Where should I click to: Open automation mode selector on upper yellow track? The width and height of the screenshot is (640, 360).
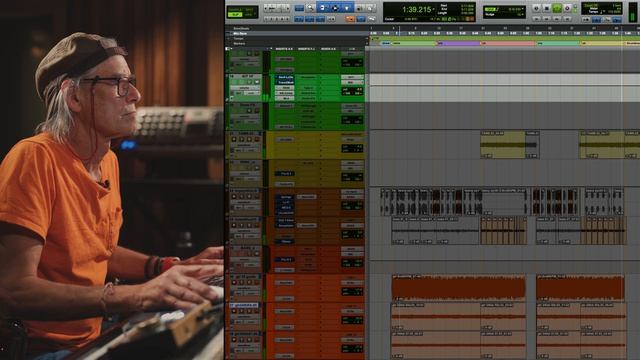251,150
